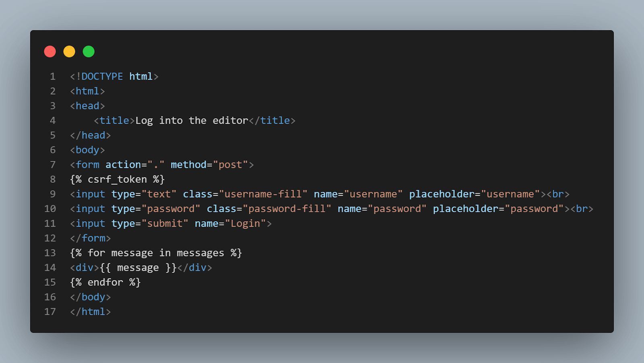Screen dimensions: 644x363
Task: Click the green maximize dot
Action: (89, 52)
